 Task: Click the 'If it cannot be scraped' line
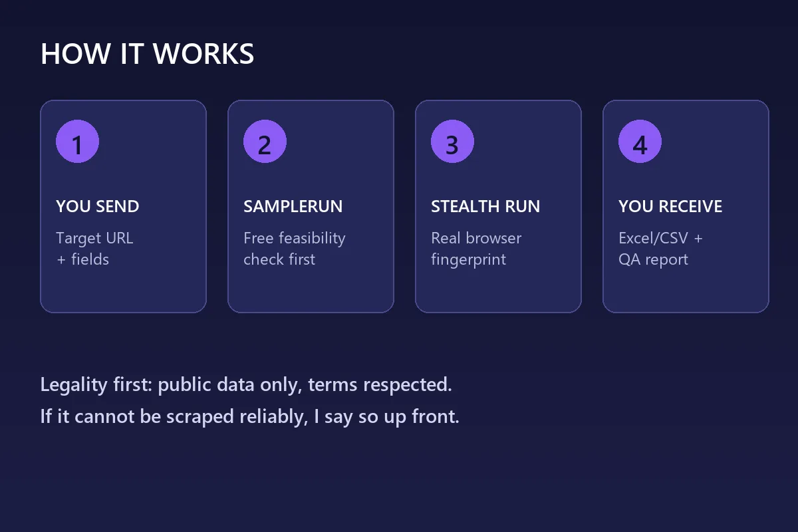[x=250, y=417]
